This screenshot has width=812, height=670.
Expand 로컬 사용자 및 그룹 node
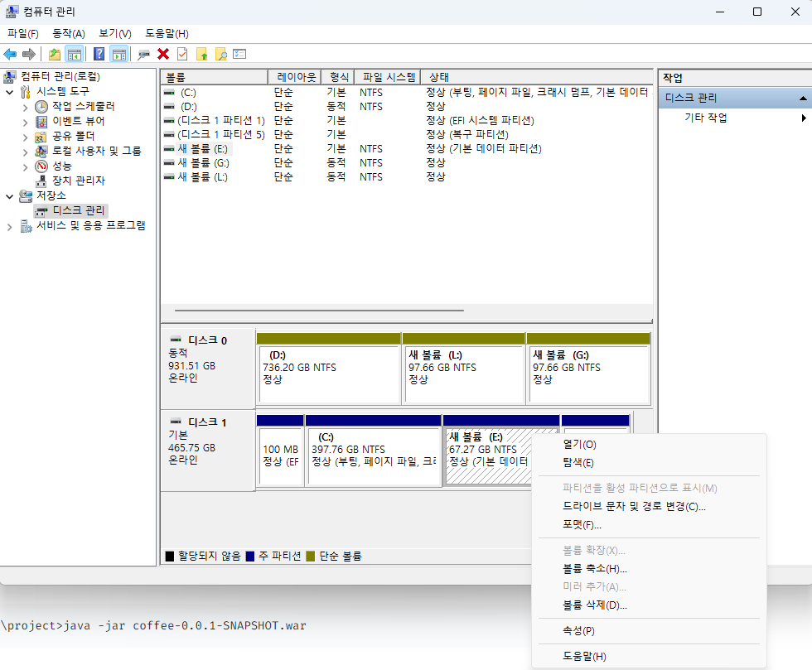[26, 152]
